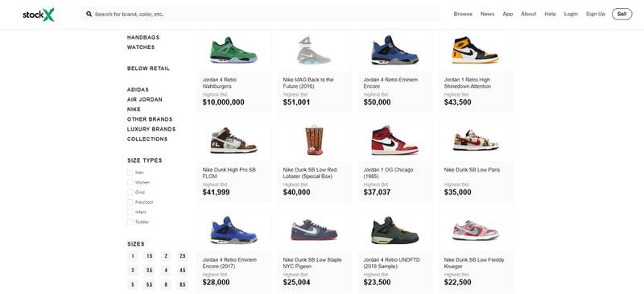644x294 pixels.
Task: Check the Men size type checkbox
Action: click(130, 172)
